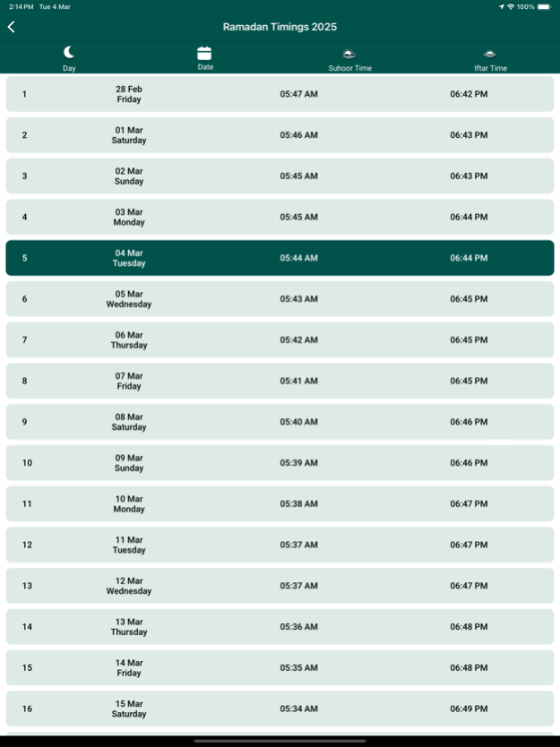The image size is (560, 747).
Task: Select the 28 Feb Friday row
Action: pyautogui.click(x=280, y=94)
